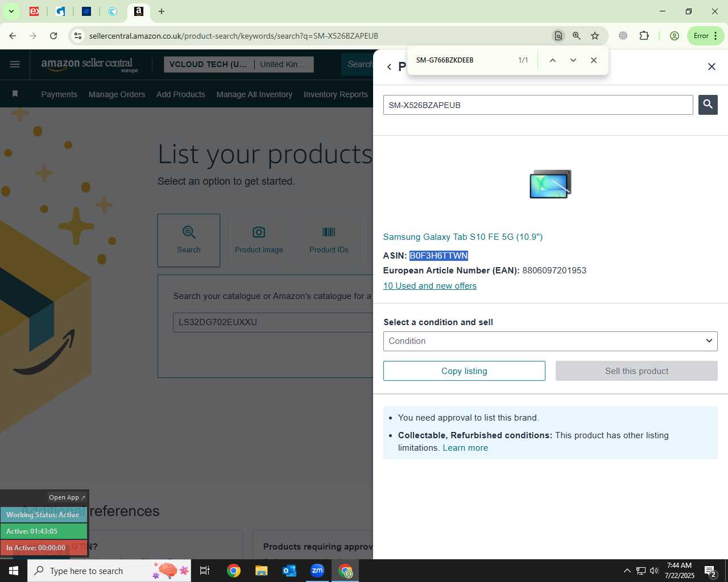Open Google Chrome from the taskbar
728x582 pixels.
(x=233, y=571)
